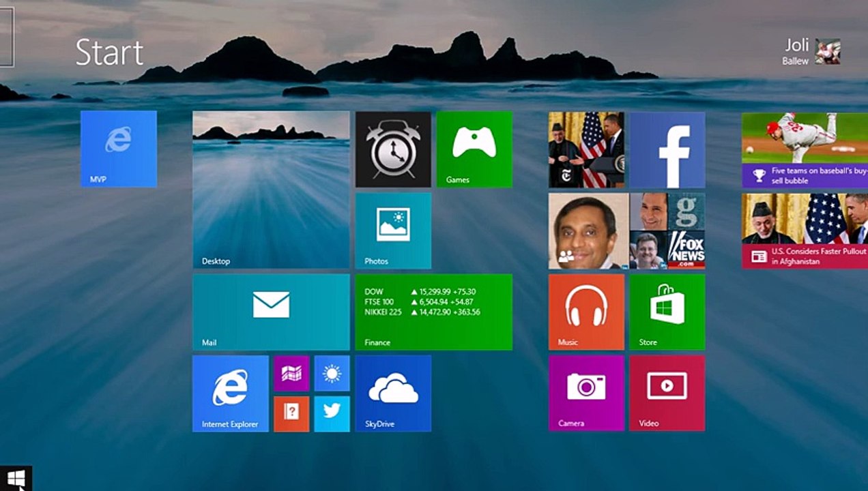Open the Desktop tile

point(271,190)
